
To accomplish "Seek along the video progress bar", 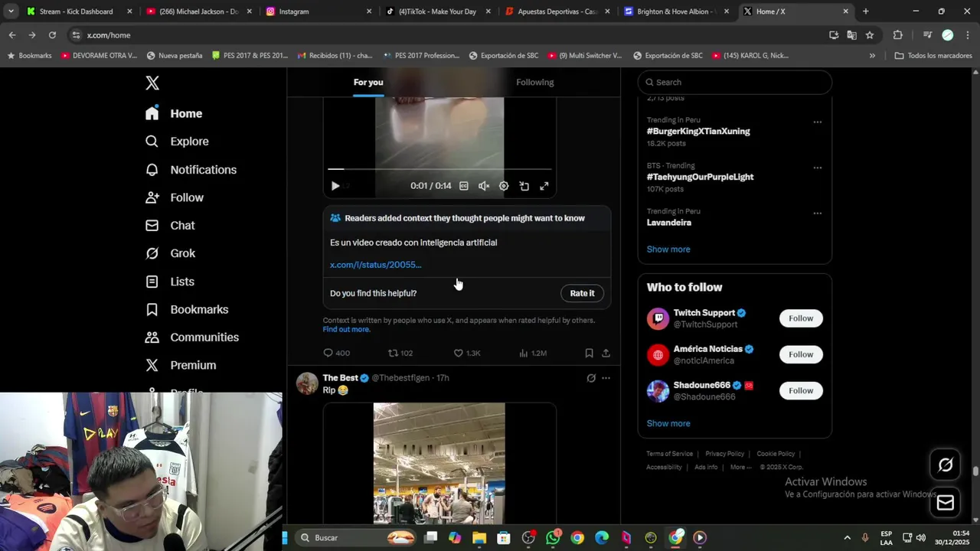I will tap(439, 169).
